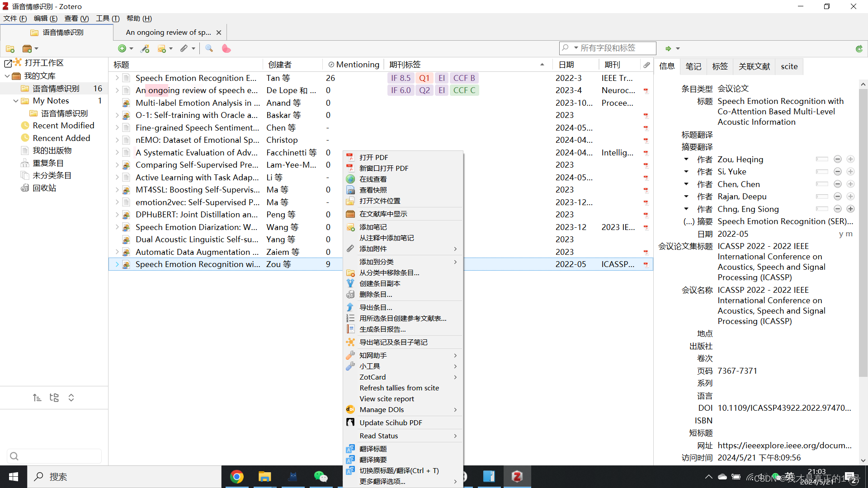Open WeChat from the taskbar
The image size is (868, 488).
tap(321, 476)
